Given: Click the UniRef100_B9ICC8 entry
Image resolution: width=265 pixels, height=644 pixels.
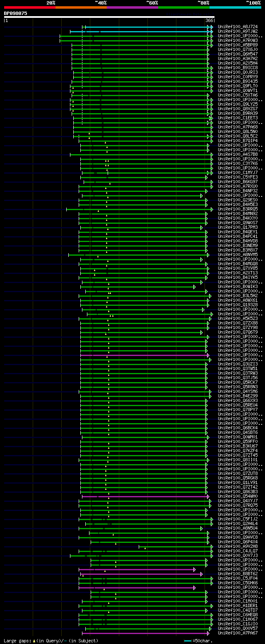Looking at the screenshot, I should pos(238,68).
